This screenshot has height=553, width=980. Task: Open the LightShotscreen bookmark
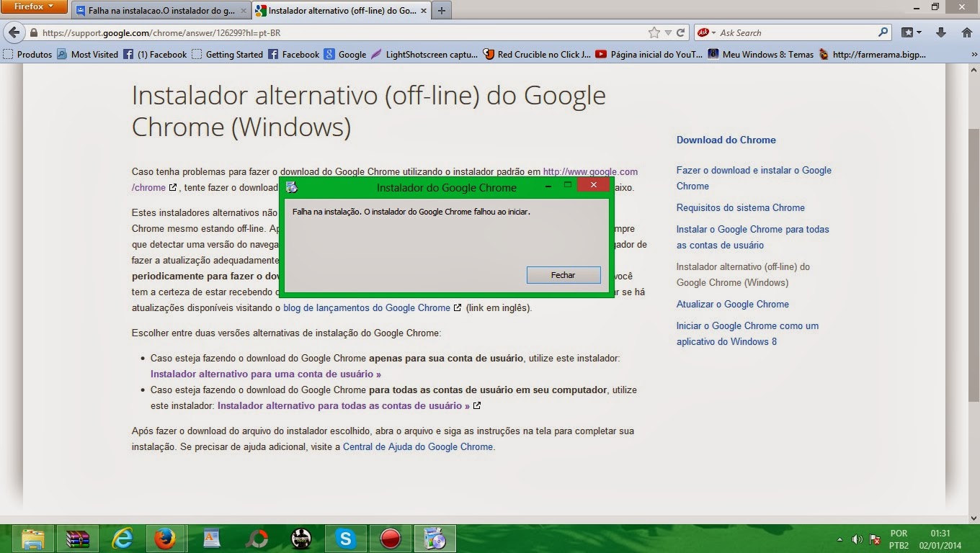pyautogui.click(x=424, y=54)
